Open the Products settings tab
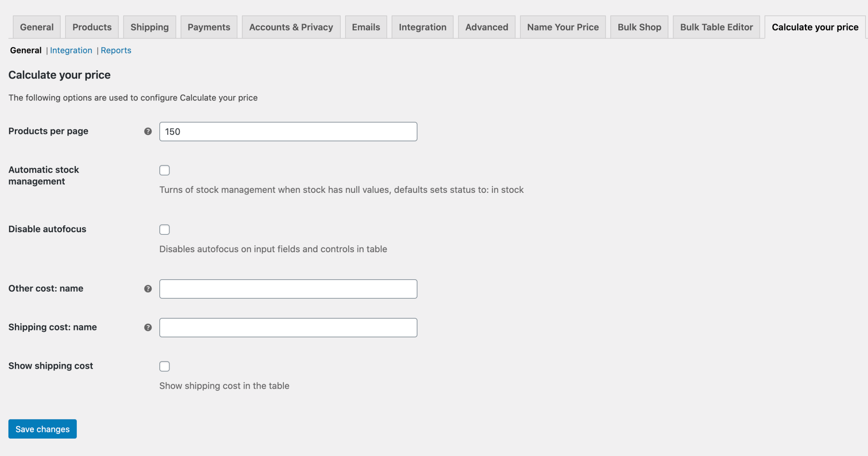Screen dimensions: 868x456 pyautogui.click(x=92, y=27)
